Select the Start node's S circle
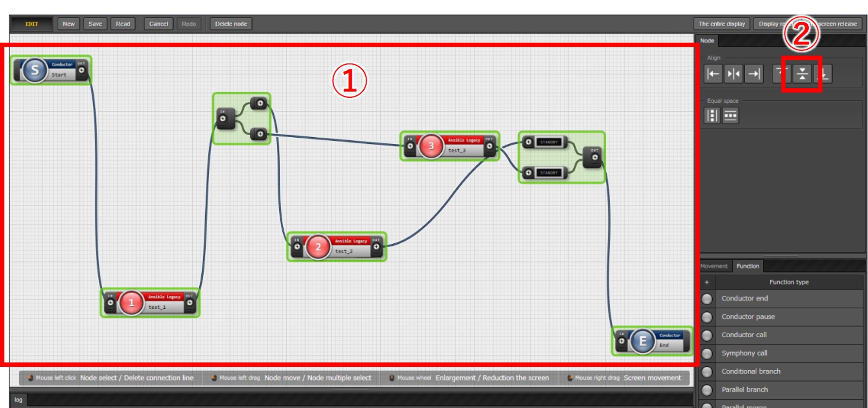The height and width of the screenshot is (408, 868). [35, 70]
